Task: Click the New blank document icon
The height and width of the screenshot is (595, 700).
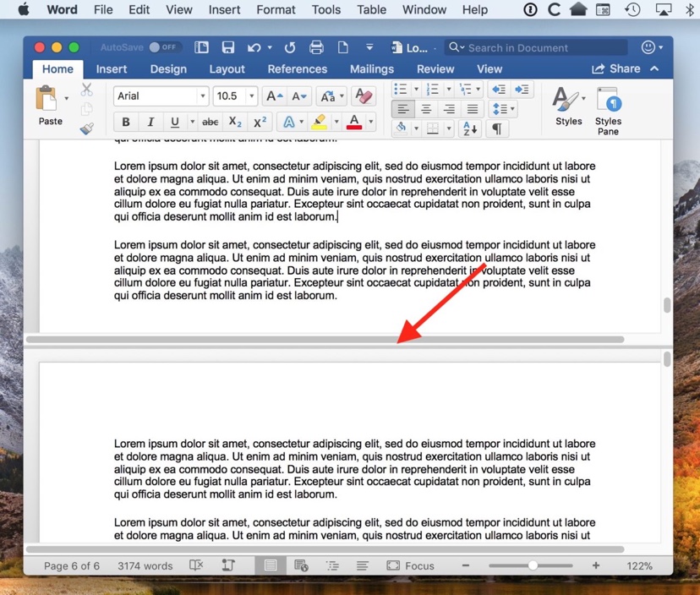Action: click(x=343, y=47)
